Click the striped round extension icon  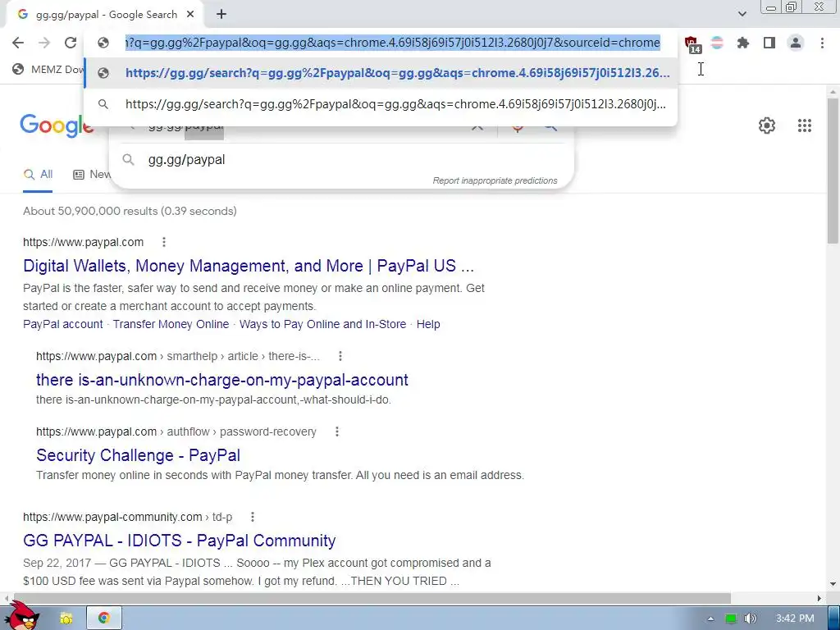click(x=717, y=43)
